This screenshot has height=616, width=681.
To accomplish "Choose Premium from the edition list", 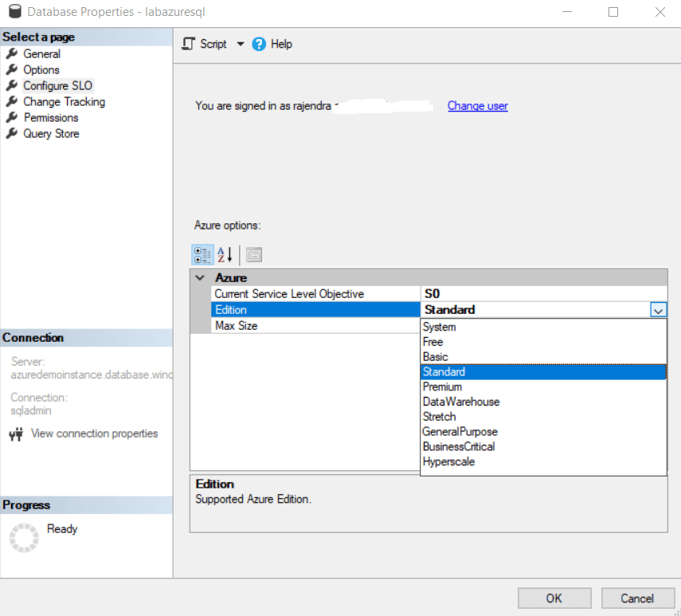I will coord(543,386).
